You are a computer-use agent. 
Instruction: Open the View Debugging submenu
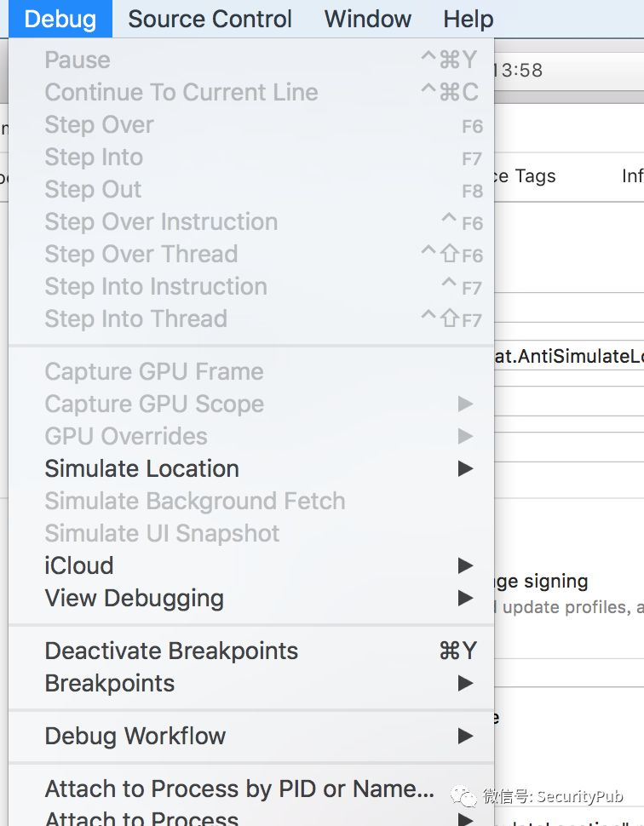pyautogui.click(x=134, y=598)
